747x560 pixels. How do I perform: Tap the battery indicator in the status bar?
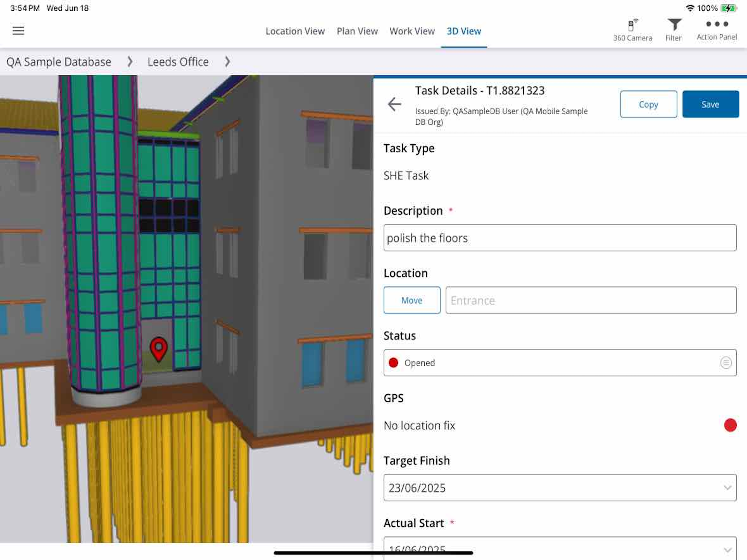pos(728,8)
